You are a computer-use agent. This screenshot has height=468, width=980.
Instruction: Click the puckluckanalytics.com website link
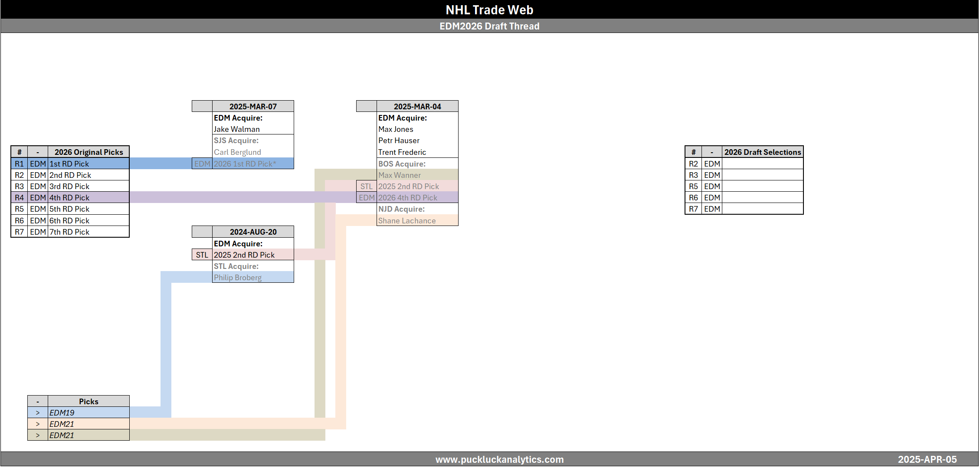499,459
